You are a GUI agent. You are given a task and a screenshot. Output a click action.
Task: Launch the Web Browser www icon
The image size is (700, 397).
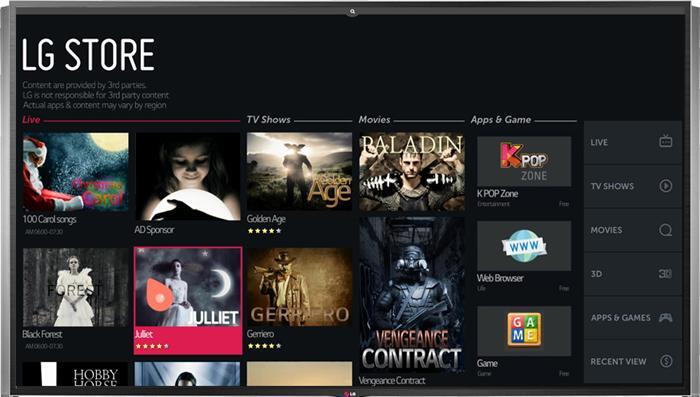pos(524,246)
